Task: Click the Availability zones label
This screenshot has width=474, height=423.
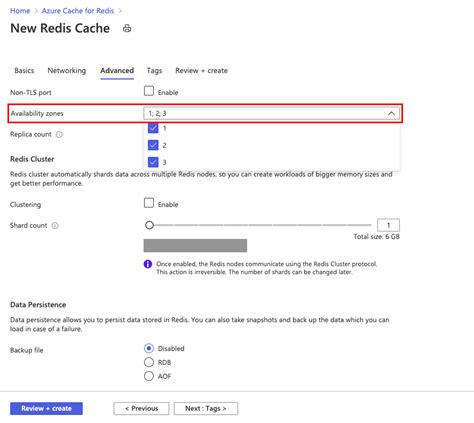Action: [37, 113]
